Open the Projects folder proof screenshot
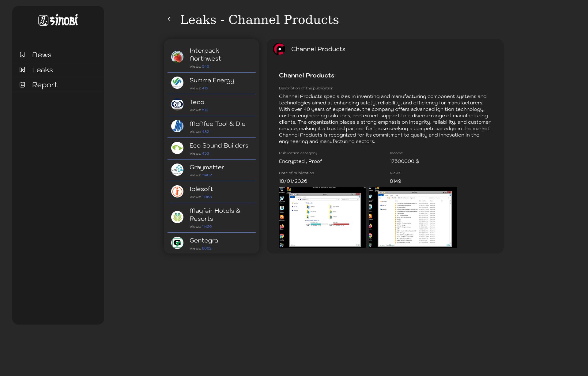The height and width of the screenshot is (376, 588). click(x=413, y=218)
